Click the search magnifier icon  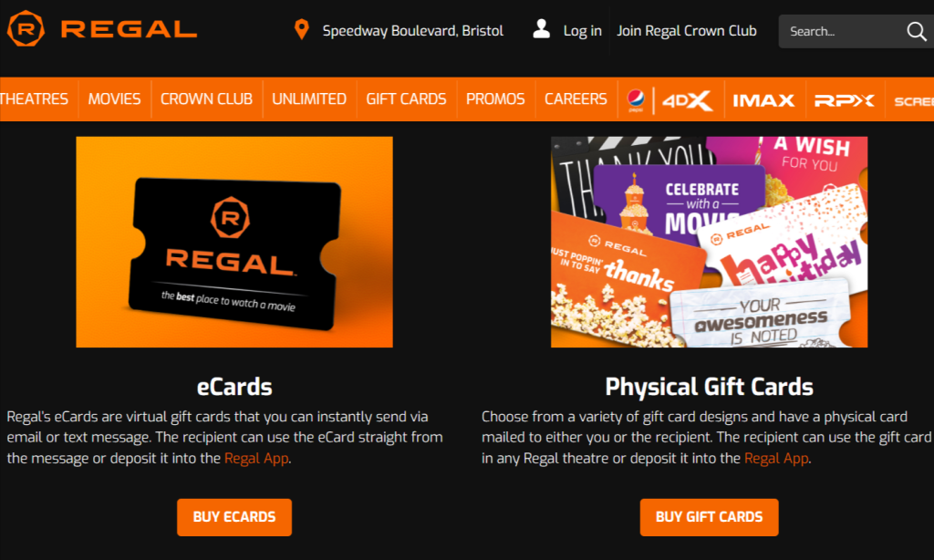916,31
